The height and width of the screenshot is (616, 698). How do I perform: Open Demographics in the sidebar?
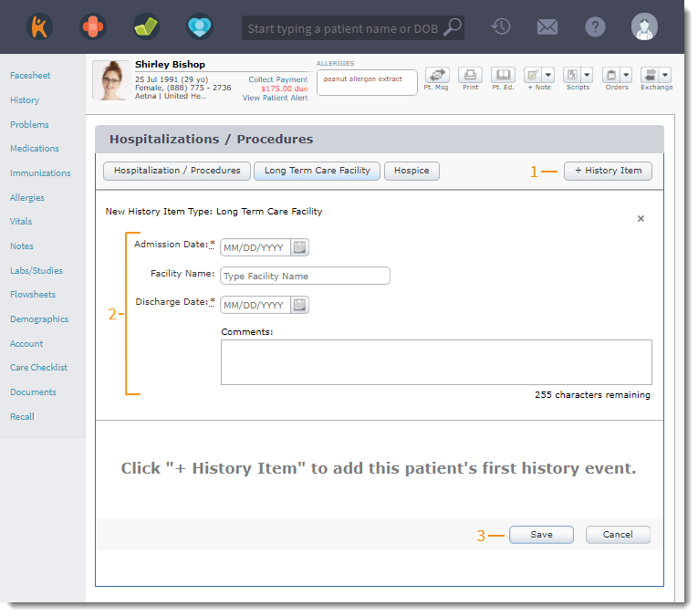coord(39,319)
